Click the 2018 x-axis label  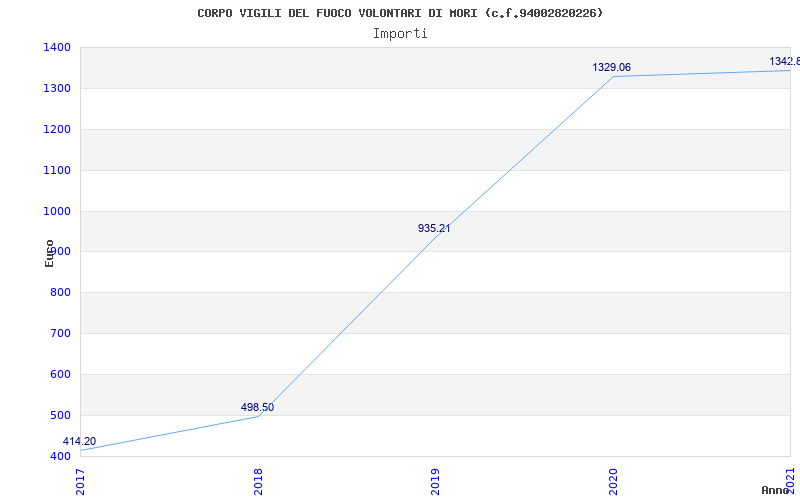pyautogui.click(x=258, y=482)
